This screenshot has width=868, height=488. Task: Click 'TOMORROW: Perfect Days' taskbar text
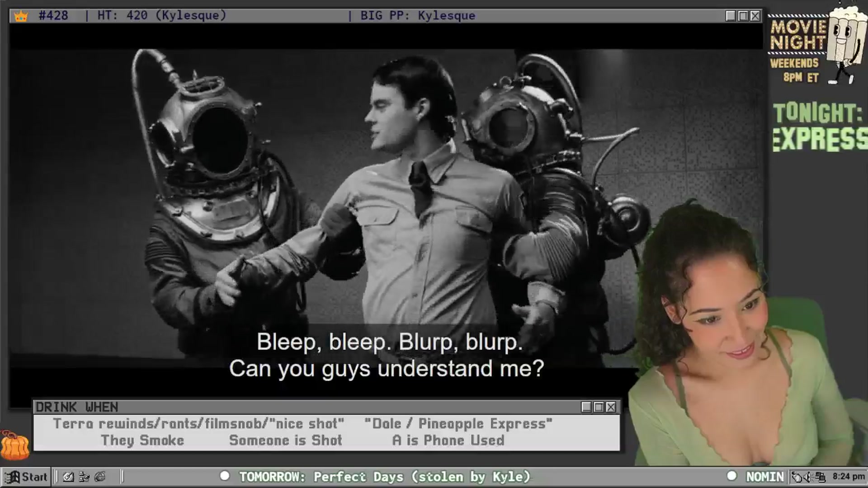[x=384, y=477]
